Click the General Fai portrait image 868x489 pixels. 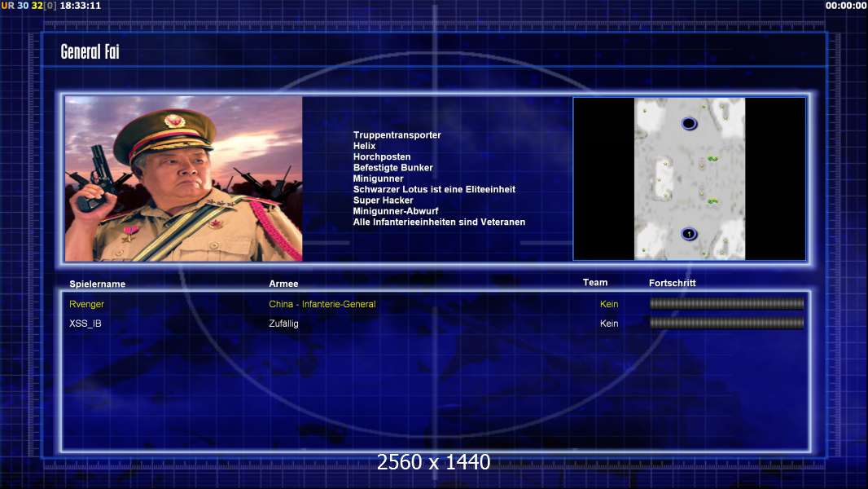(x=183, y=178)
